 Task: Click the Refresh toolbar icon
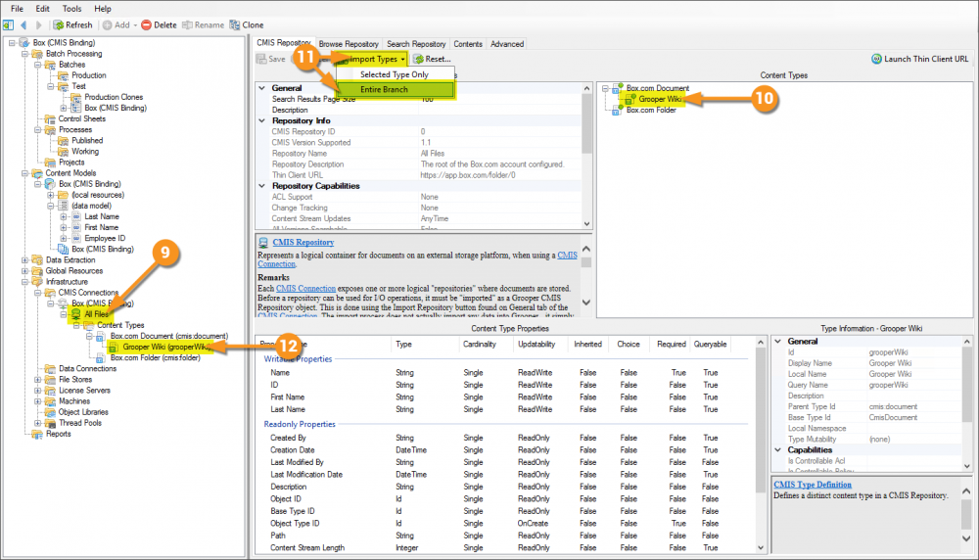click(x=59, y=24)
